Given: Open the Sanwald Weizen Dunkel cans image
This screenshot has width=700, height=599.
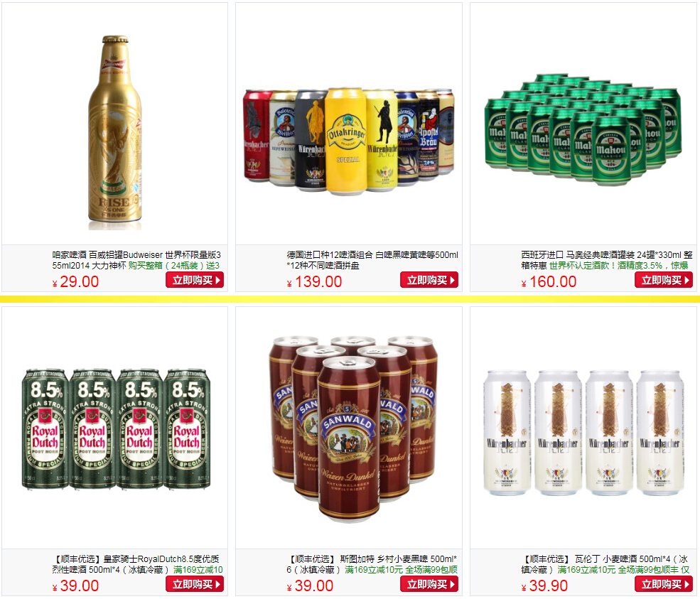Looking at the screenshot, I should pyautogui.click(x=352, y=429).
